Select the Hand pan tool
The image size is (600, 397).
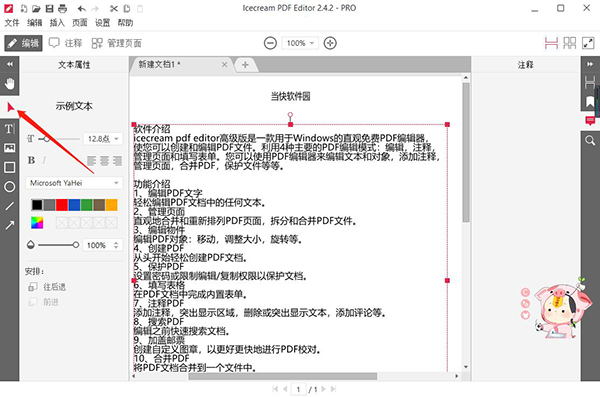(x=10, y=84)
